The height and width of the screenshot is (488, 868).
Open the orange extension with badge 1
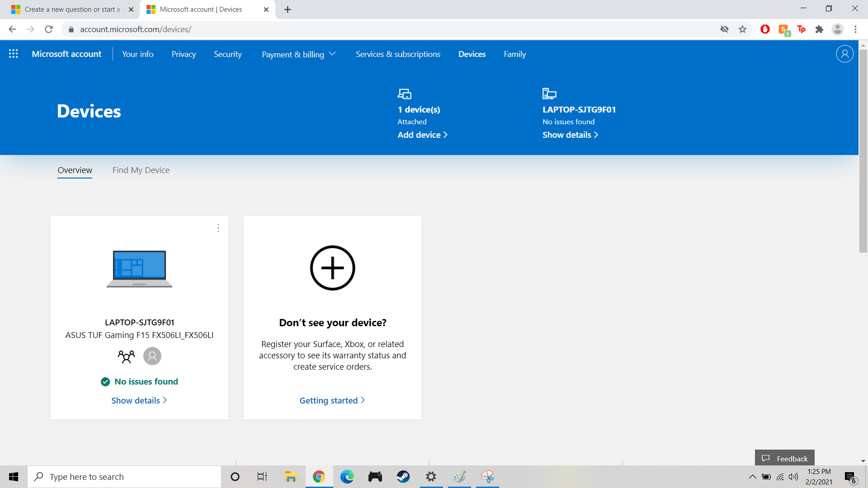784,30
